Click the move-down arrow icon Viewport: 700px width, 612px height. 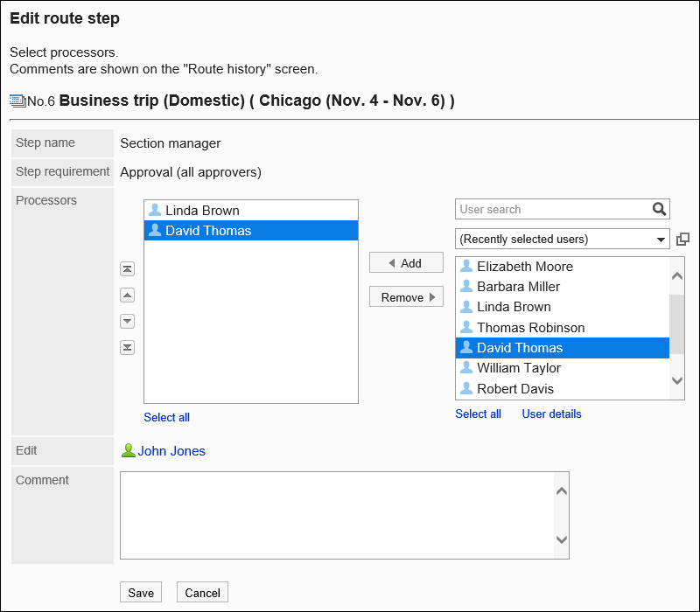pyautogui.click(x=127, y=322)
